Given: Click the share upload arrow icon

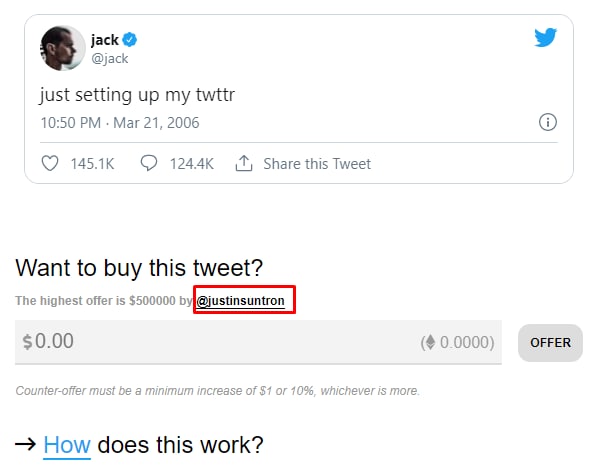Looking at the screenshot, I should click(243, 163).
